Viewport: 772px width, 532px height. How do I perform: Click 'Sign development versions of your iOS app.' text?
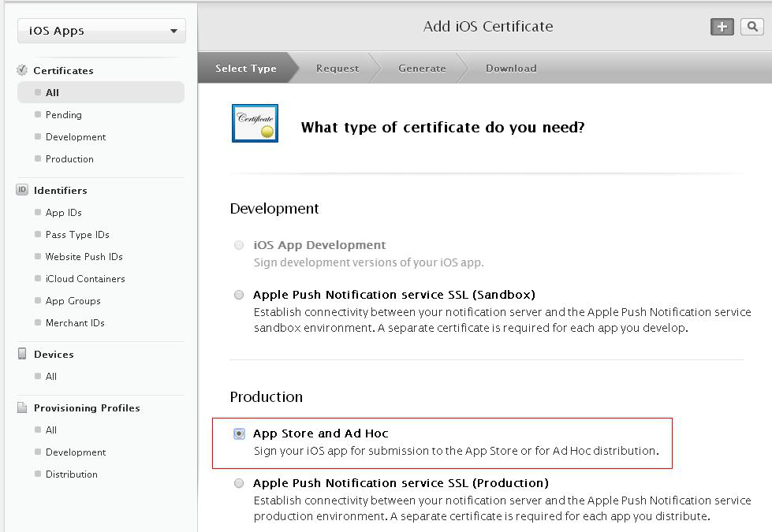(369, 262)
